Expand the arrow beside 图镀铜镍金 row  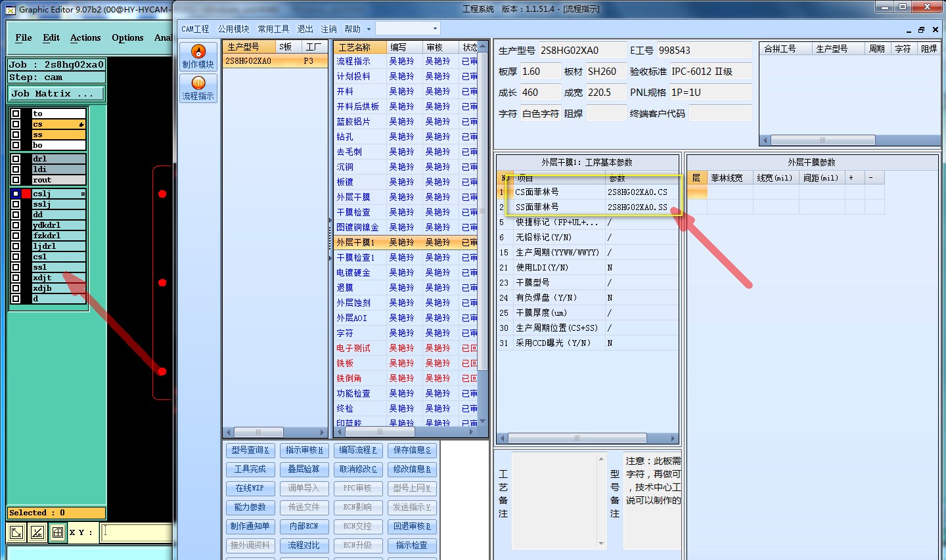[330, 221]
